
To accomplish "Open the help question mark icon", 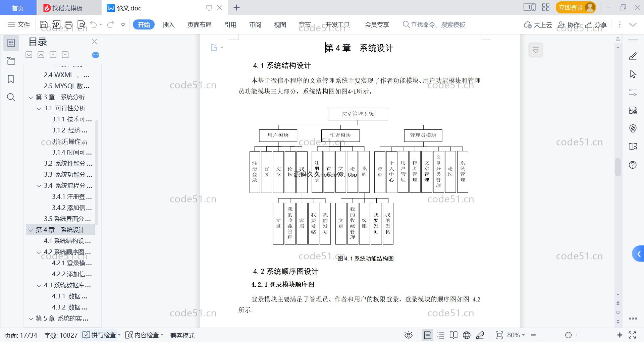I will tap(633, 165).
